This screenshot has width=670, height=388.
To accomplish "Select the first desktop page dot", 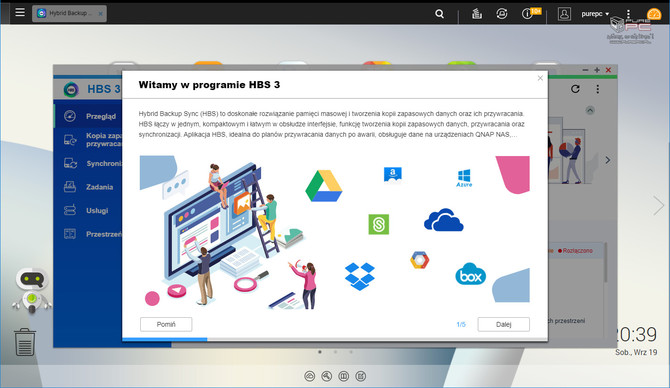I will 320,352.
